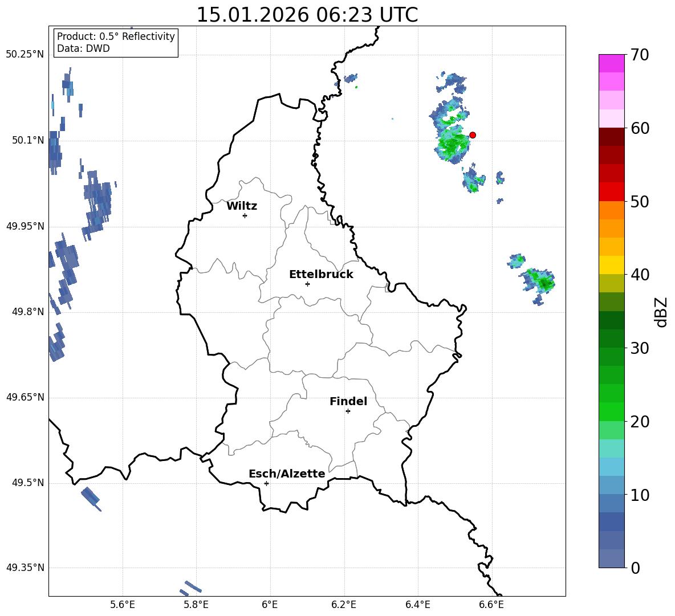Click the Wiltz label
The height and width of the screenshot is (616, 675).
coord(242,206)
